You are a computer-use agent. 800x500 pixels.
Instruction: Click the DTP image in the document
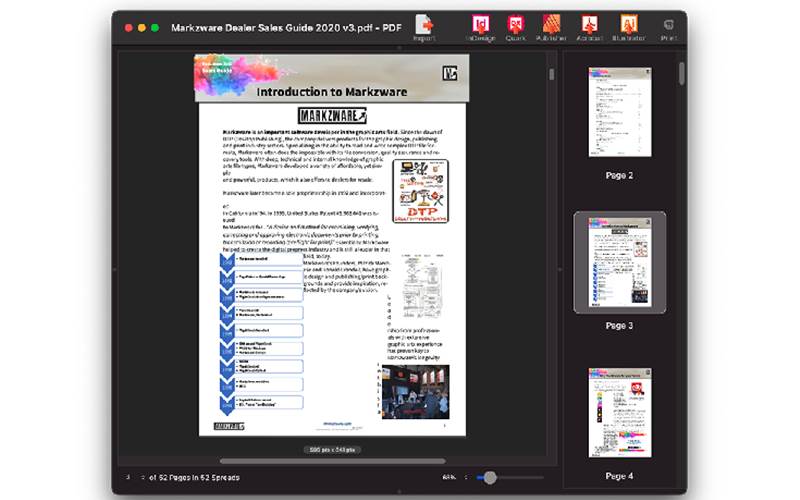coord(420,190)
